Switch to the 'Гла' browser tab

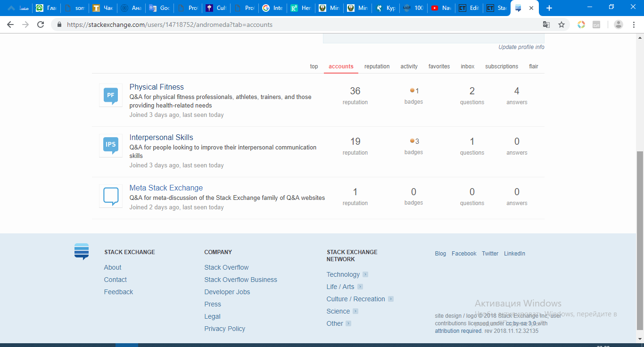click(46, 8)
